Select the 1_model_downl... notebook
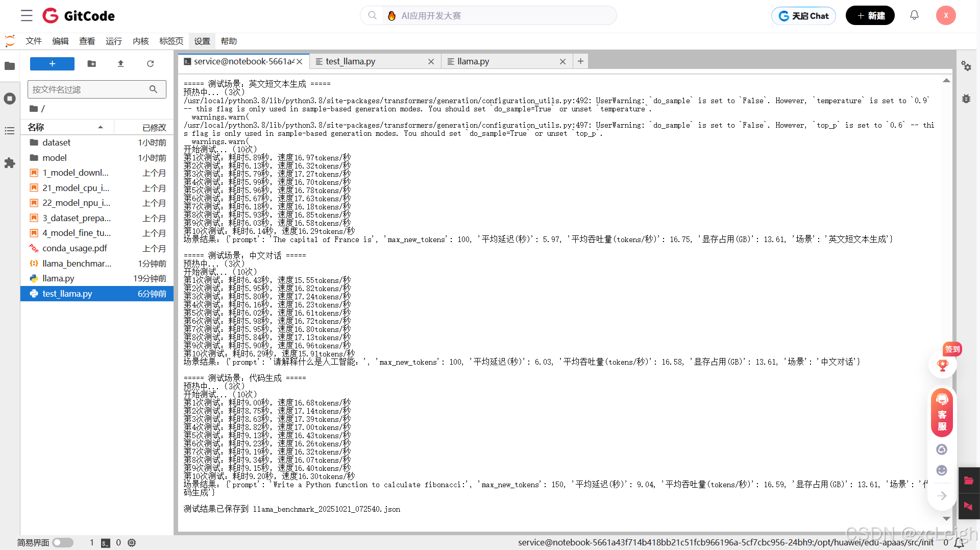Viewport: 980px width, 550px height. pyautogui.click(x=97, y=173)
